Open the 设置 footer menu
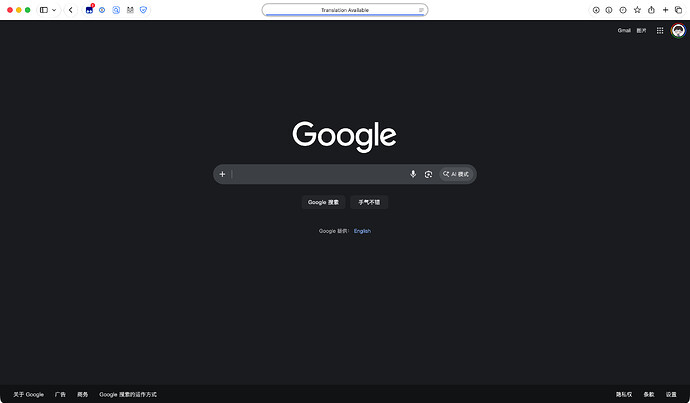Image resolution: width=690 pixels, height=403 pixels. [671, 395]
